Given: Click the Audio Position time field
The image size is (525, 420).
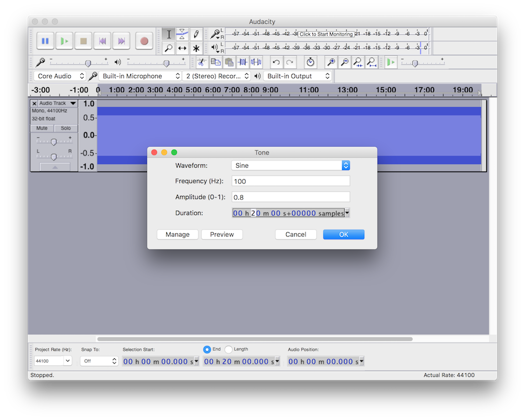Looking at the screenshot, I should (x=323, y=362).
